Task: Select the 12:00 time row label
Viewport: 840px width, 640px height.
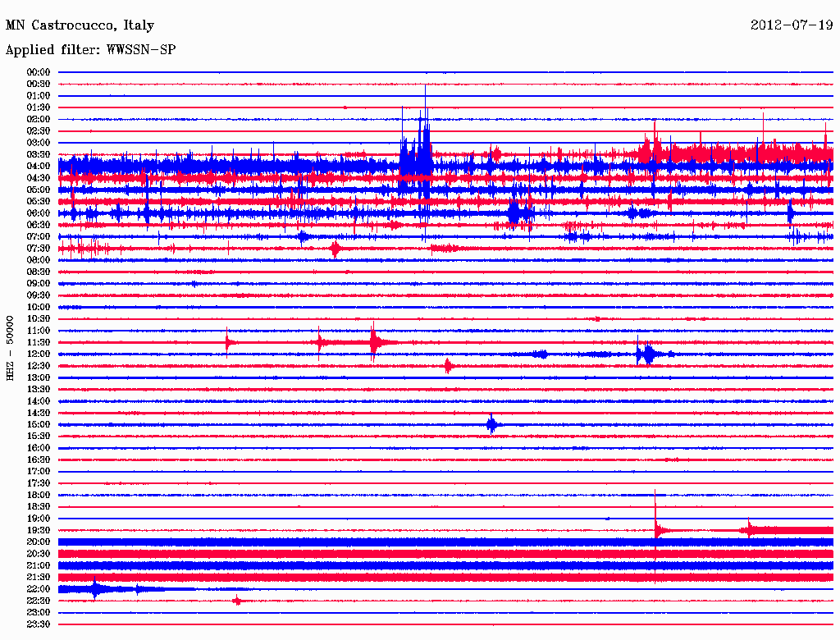Action: point(39,354)
